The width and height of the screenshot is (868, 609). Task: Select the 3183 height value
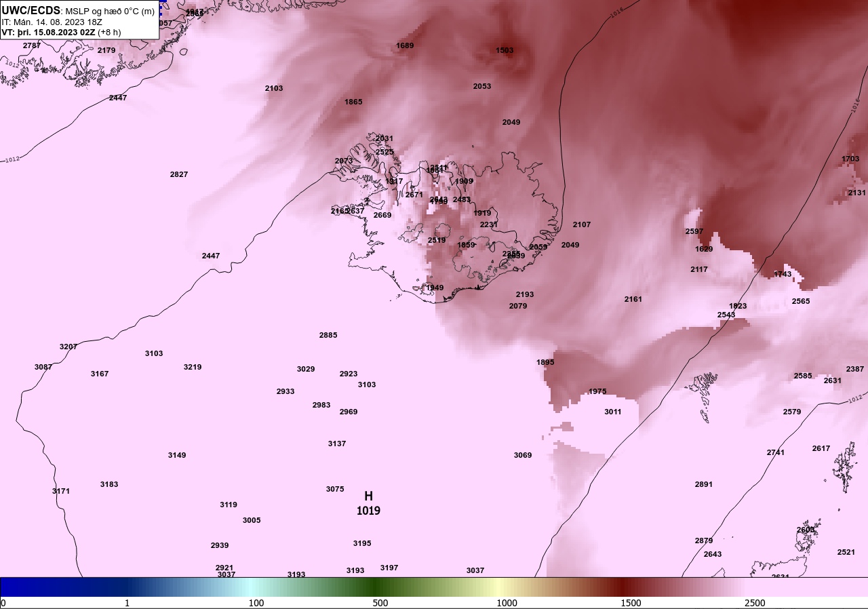109,484
